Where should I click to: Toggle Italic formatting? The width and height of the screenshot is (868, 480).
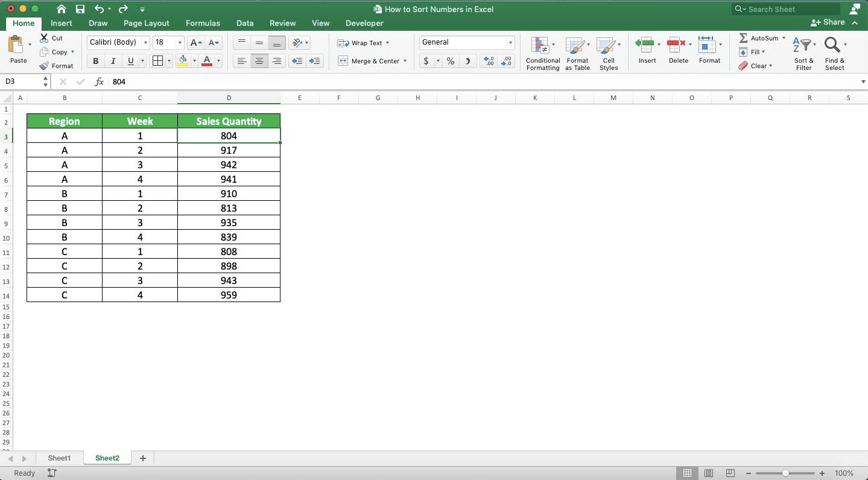point(113,61)
